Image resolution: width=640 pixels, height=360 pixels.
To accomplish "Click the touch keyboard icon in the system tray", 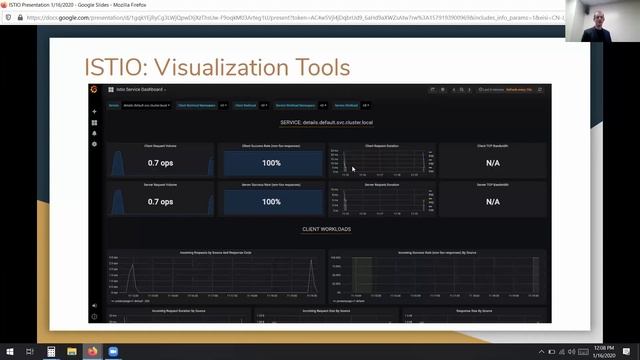I will 583,352.
